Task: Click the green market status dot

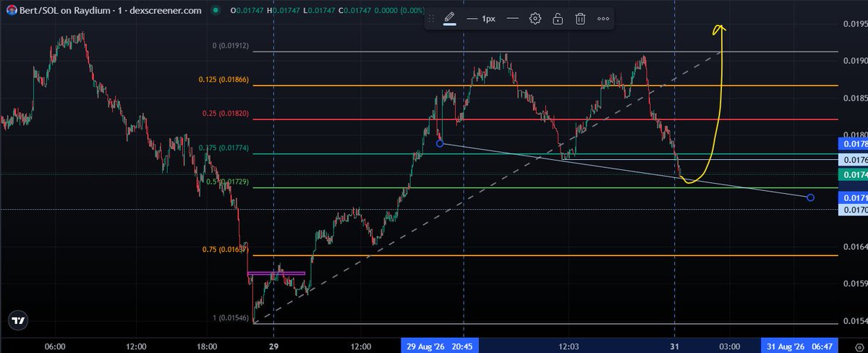Action: 217,11
